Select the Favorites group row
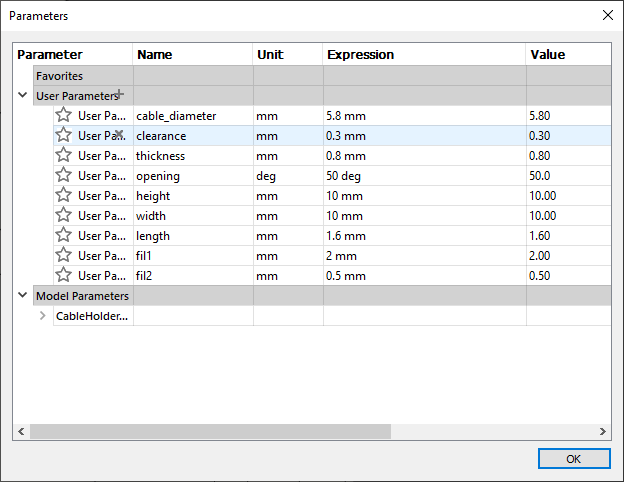 (322, 76)
